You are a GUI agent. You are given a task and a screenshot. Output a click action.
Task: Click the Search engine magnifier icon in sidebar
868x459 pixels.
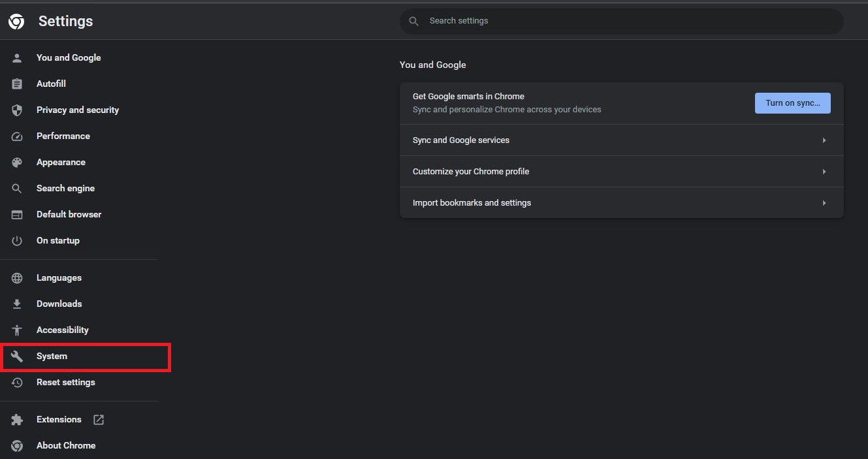coord(17,188)
